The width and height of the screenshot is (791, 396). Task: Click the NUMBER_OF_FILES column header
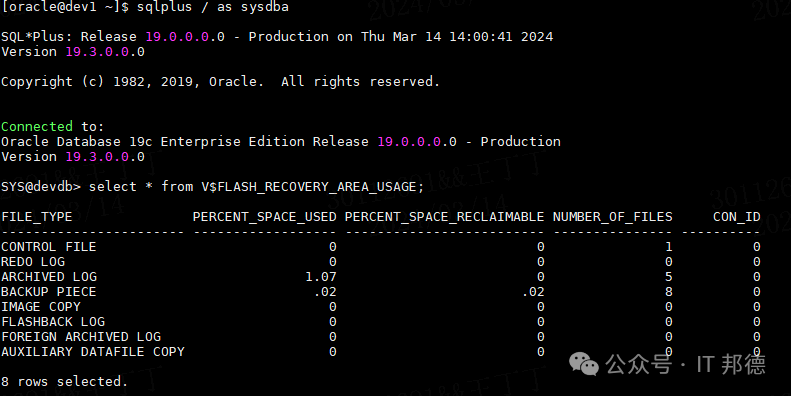tap(612, 217)
